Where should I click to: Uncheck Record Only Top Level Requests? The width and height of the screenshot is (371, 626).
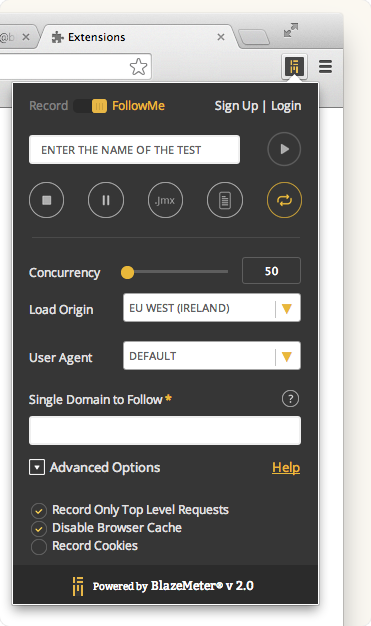pos(39,511)
